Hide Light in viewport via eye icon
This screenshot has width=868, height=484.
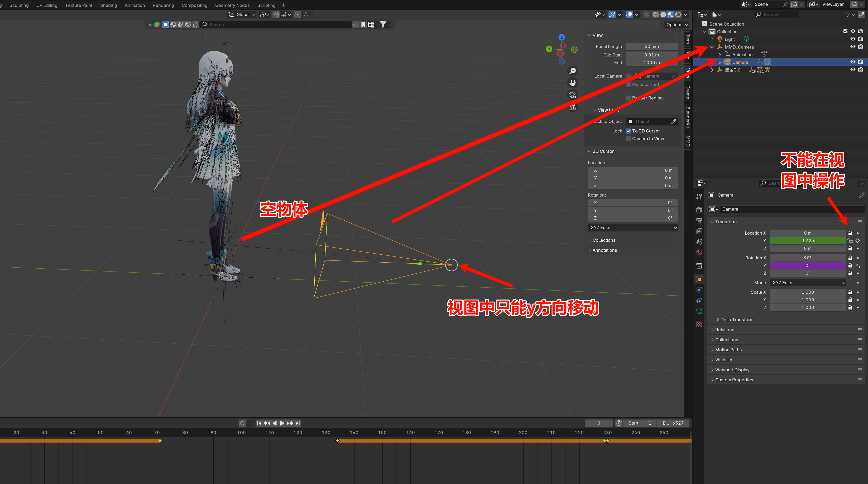click(853, 39)
